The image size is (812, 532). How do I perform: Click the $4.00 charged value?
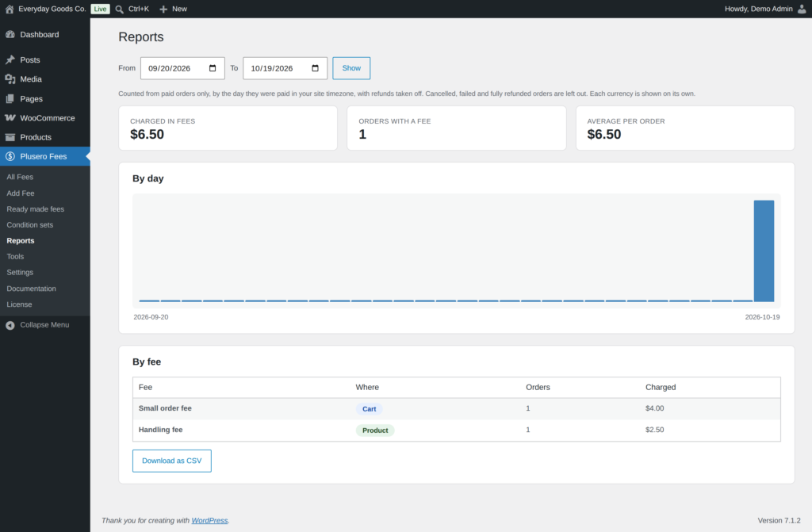point(654,408)
